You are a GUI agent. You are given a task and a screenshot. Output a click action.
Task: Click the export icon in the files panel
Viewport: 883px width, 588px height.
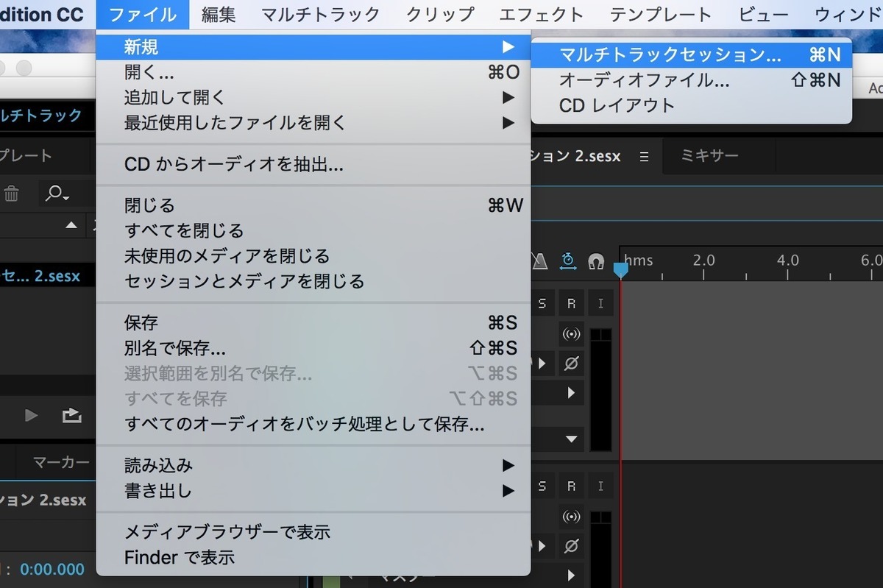tap(71, 416)
